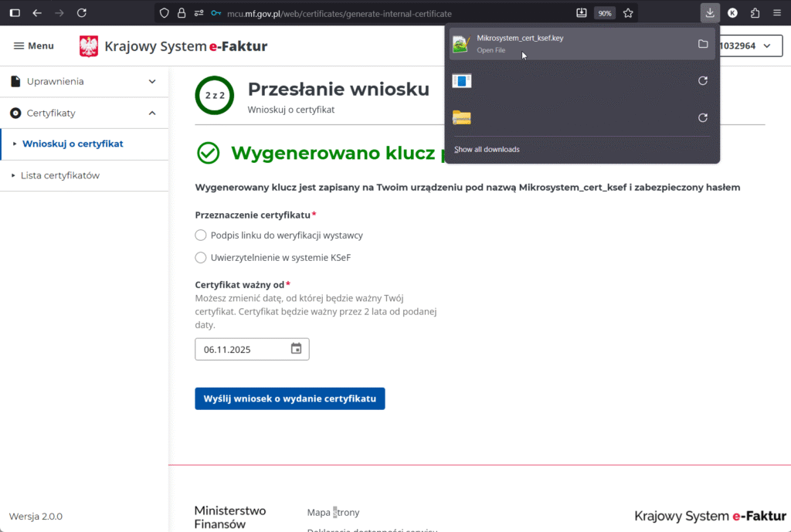The height and width of the screenshot is (532, 791).
Task: Open the calendar picker for certificate date
Action: click(x=296, y=349)
